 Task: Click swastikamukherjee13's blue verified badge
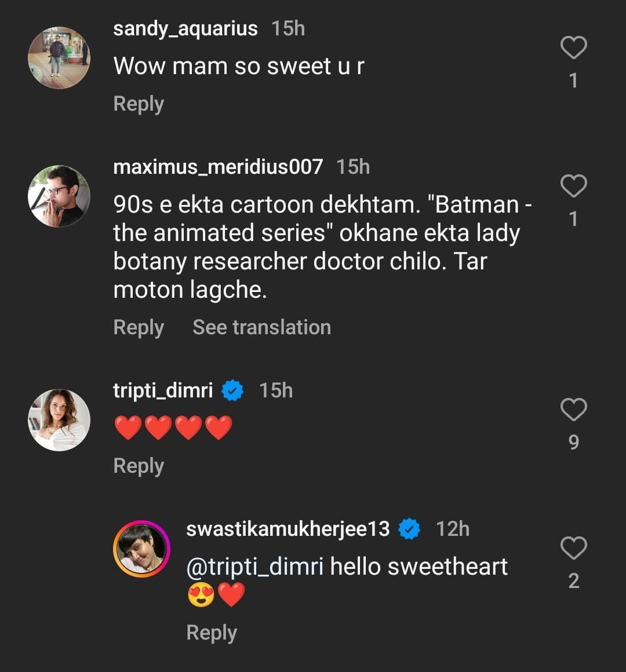click(409, 529)
